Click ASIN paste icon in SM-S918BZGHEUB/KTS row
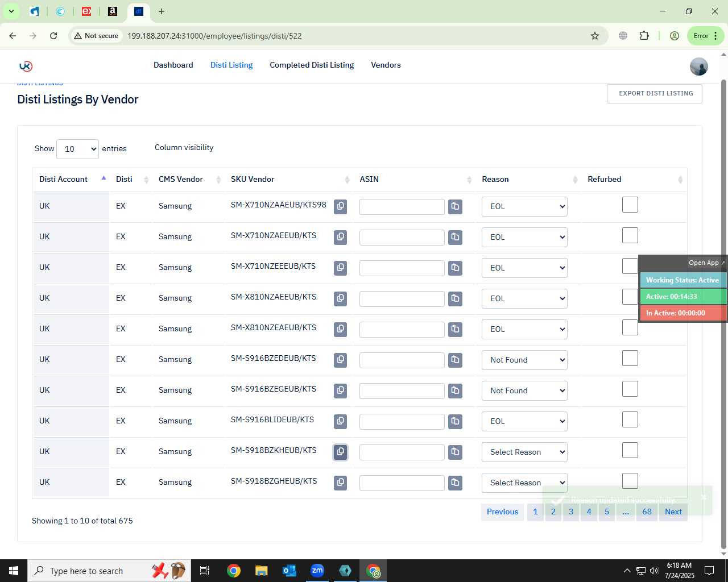The image size is (728, 582). (455, 483)
